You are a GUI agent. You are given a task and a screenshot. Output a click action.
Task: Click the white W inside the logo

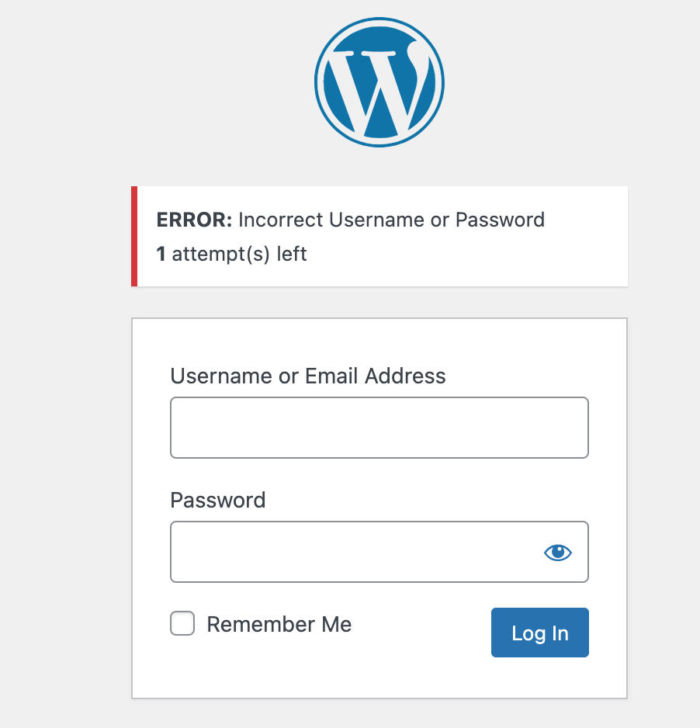(x=375, y=88)
